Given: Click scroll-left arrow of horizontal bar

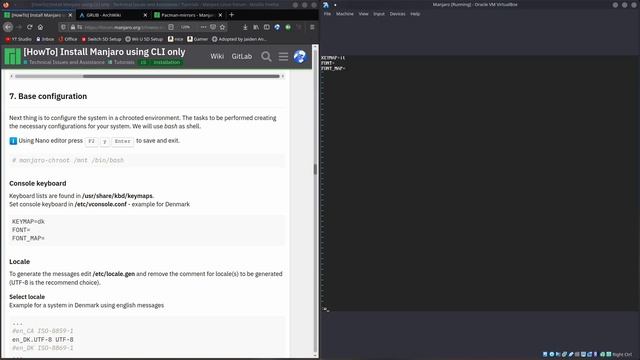Looking at the screenshot, I should [11, 76].
